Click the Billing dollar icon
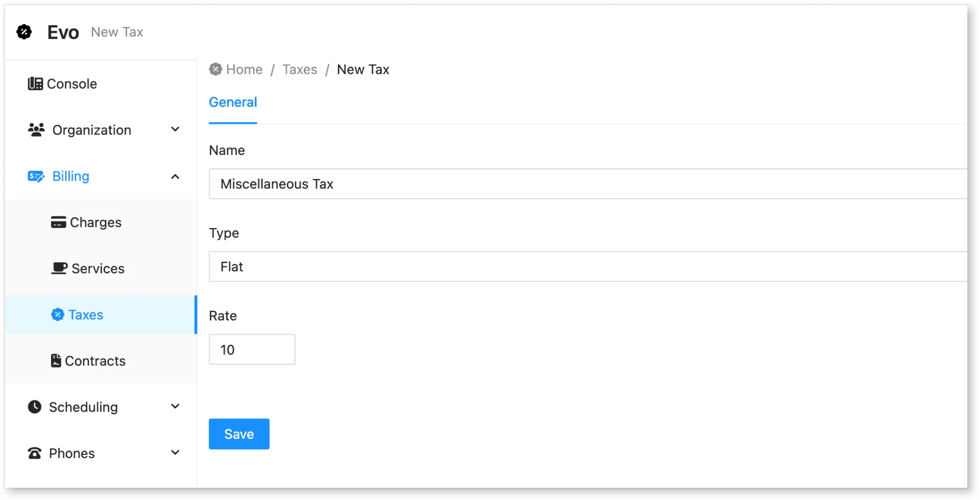This screenshot has width=980, height=500. coord(36,177)
